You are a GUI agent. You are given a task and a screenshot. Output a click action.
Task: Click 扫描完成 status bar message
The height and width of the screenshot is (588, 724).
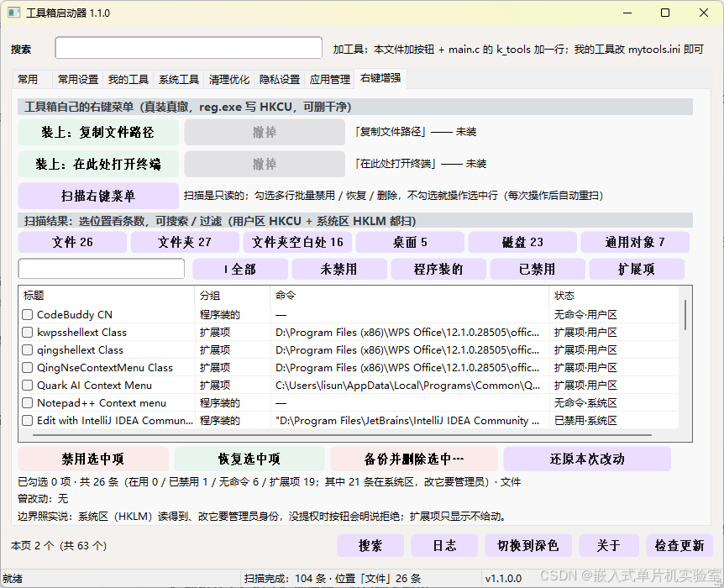[333, 578]
